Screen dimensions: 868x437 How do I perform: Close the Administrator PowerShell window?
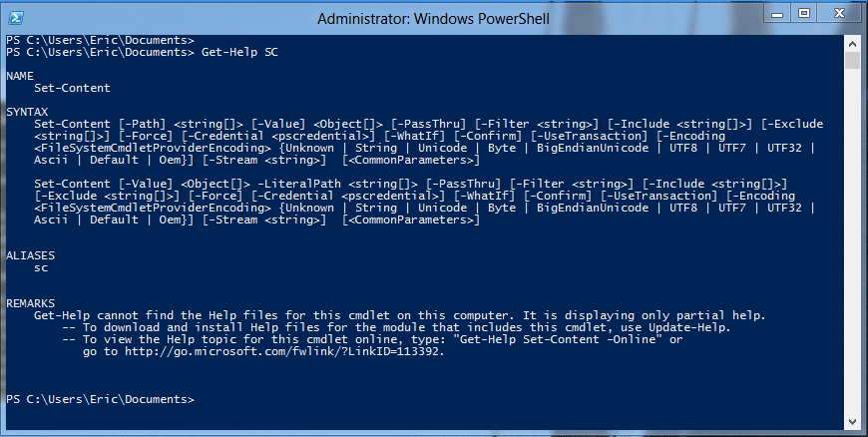click(840, 13)
